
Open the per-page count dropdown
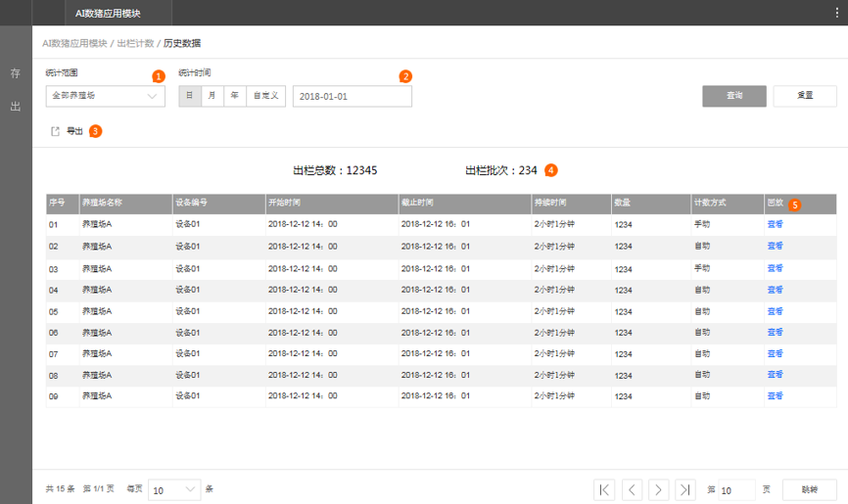tap(174, 489)
